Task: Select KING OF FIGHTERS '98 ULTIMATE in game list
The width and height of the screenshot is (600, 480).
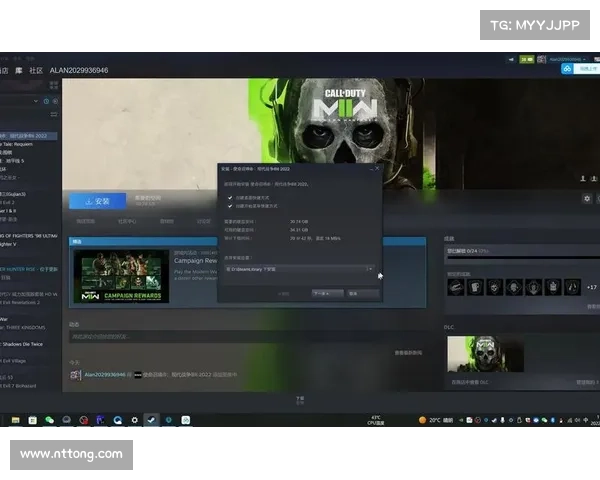Action: coord(29,236)
